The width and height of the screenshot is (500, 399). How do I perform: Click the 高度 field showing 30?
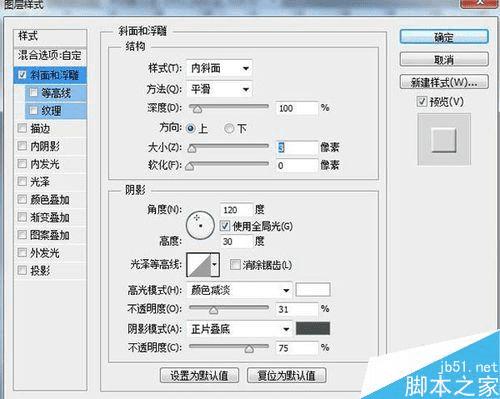236,241
